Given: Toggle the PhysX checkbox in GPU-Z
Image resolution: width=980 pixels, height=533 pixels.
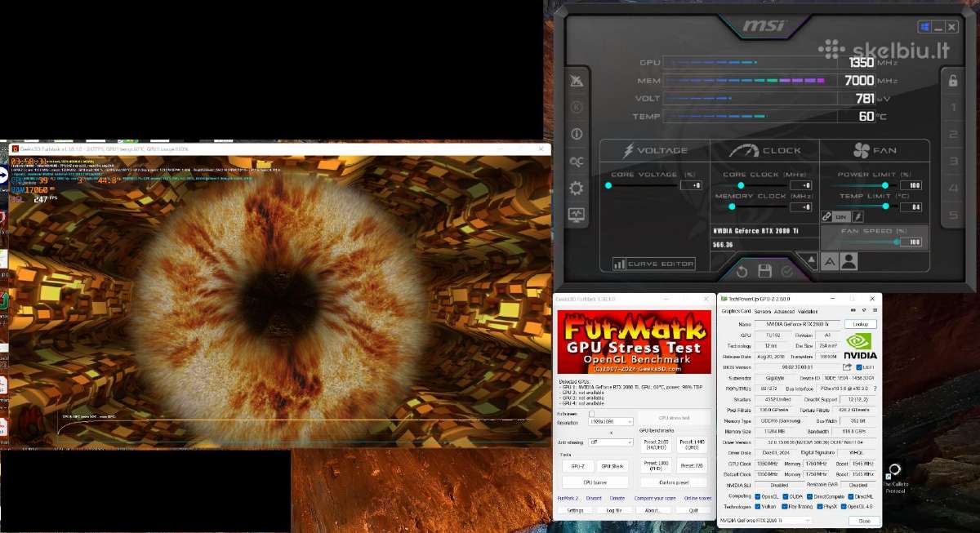Looking at the screenshot, I should (819, 507).
